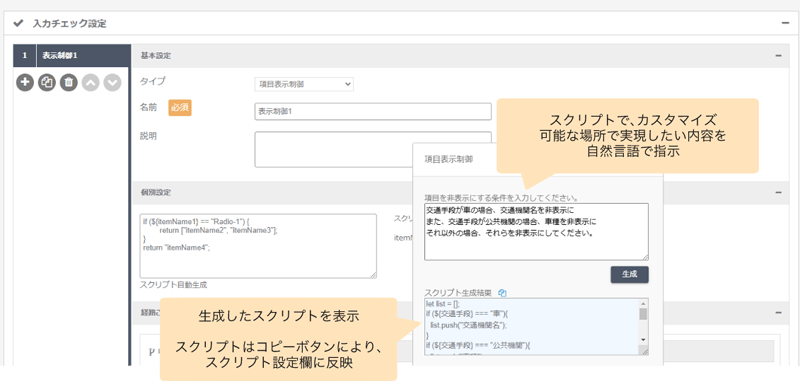Collapse the 個別設定 section
This screenshot has width=800, height=381.
pos(778,192)
